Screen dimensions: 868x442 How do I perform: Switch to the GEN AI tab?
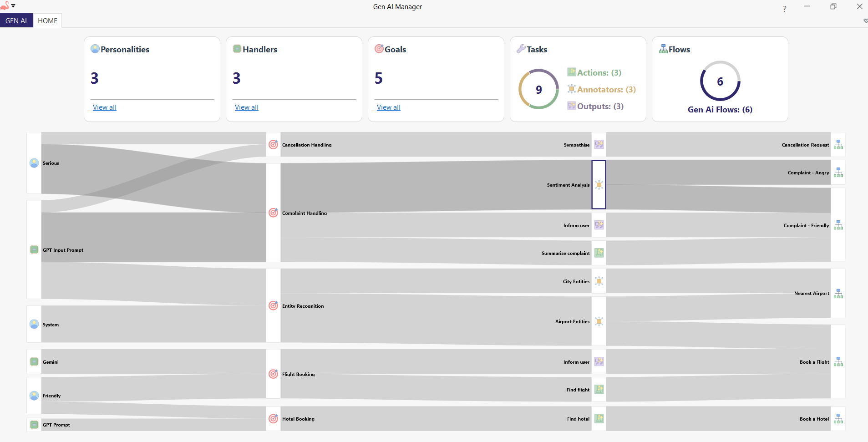coord(16,20)
